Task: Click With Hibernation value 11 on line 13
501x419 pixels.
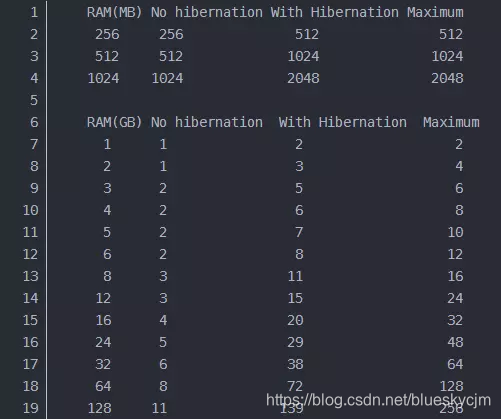Action: point(295,276)
